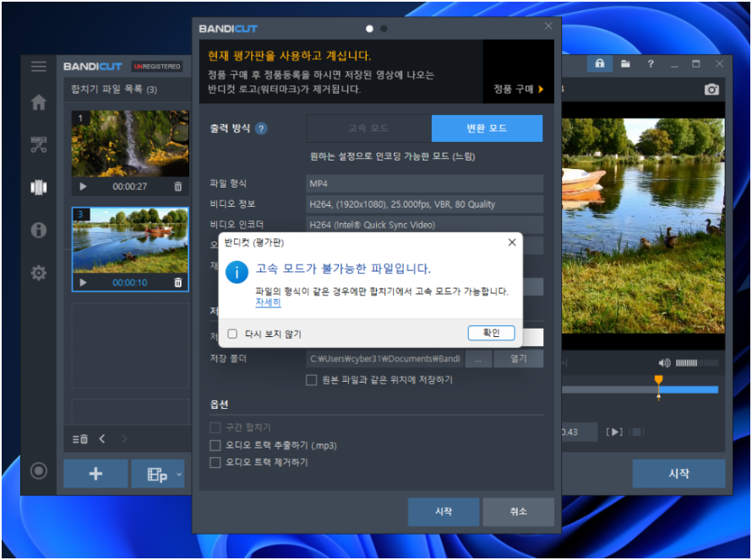
Task: Select the Encoding mode tab (변환 모드)
Action: 487,128
